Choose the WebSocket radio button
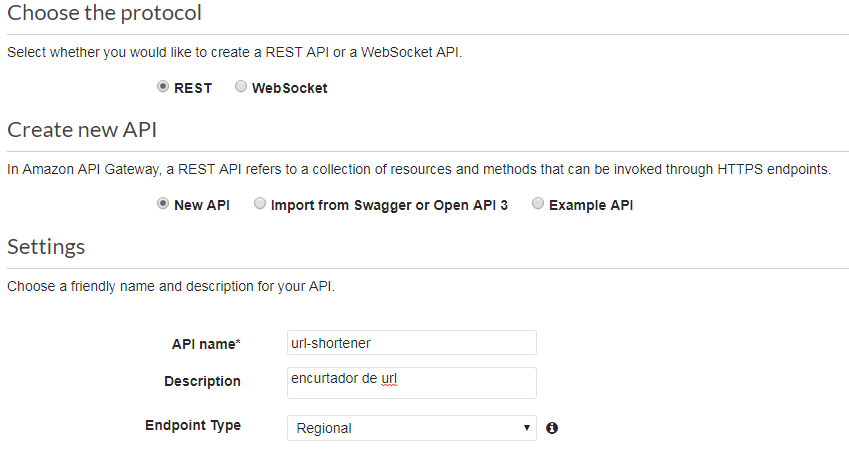849x466 pixels. pyautogui.click(x=241, y=87)
